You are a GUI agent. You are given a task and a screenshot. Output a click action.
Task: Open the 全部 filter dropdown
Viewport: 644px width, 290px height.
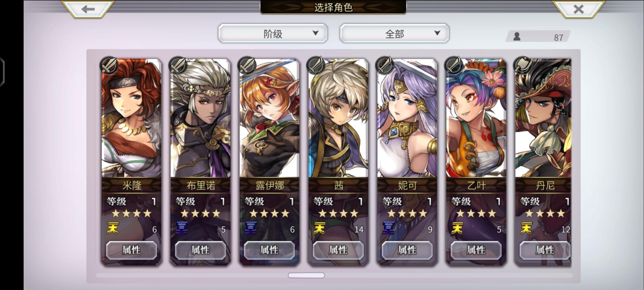[x=394, y=34]
